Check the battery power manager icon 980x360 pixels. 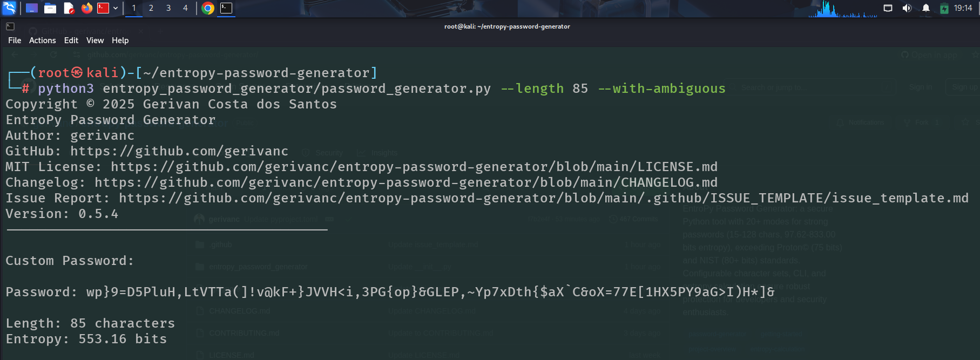tap(944, 8)
